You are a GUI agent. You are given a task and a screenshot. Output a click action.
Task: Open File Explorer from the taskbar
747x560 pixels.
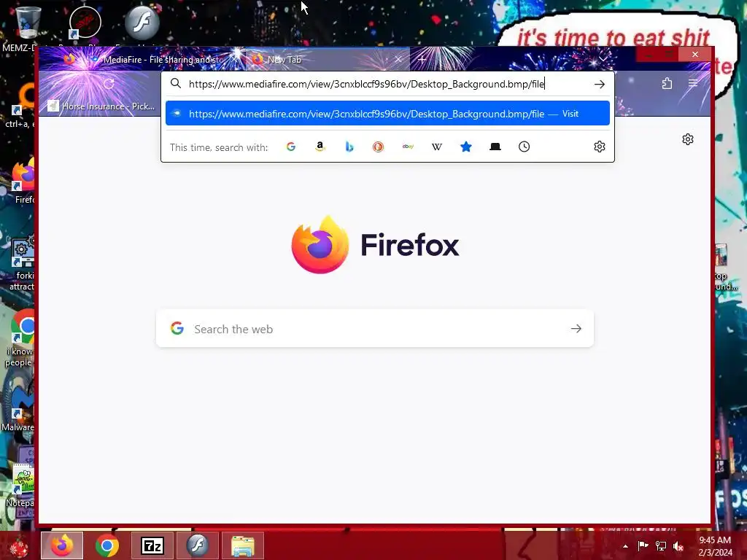242,545
